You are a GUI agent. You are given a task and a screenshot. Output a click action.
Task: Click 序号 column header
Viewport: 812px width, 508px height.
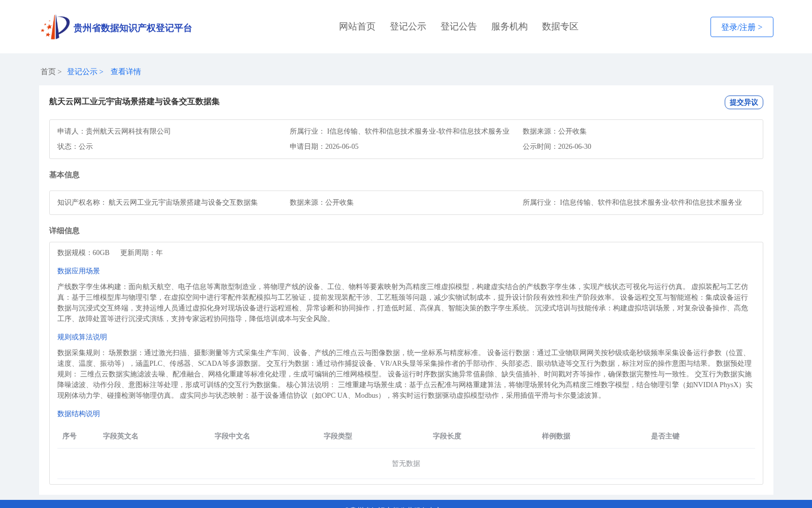(x=70, y=436)
